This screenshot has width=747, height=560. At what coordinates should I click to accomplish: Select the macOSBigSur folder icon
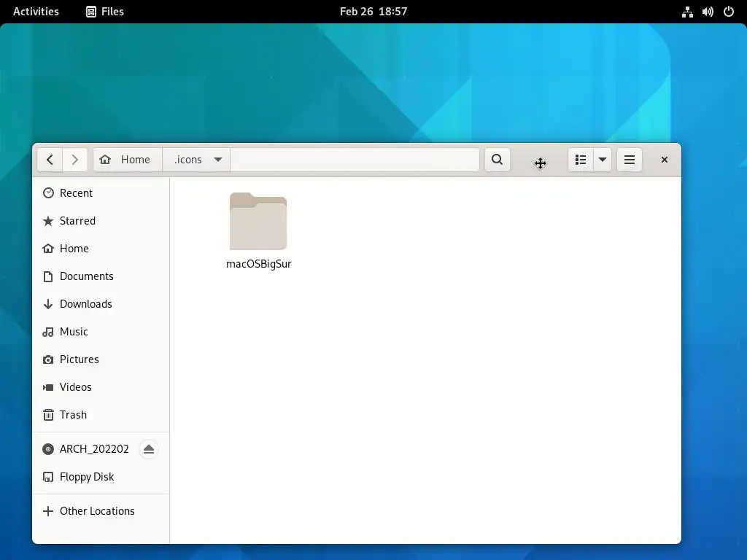tap(258, 222)
